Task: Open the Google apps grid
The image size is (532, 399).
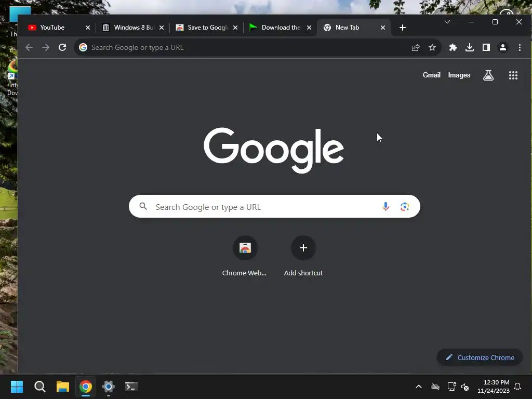Action: point(513,75)
